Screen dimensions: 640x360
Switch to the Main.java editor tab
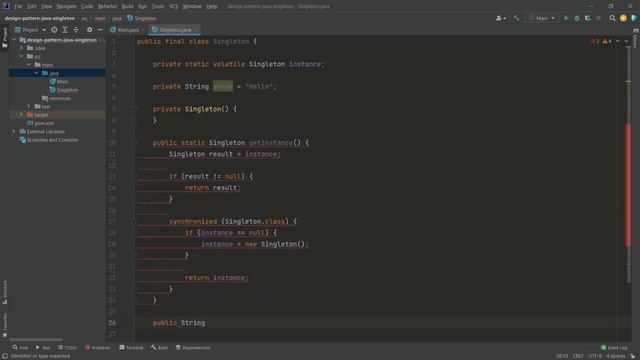(x=128, y=30)
